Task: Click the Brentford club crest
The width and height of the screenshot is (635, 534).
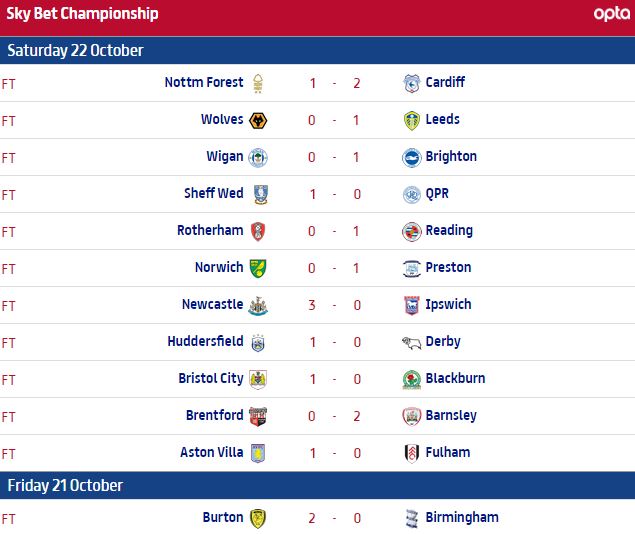Action: click(x=259, y=416)
